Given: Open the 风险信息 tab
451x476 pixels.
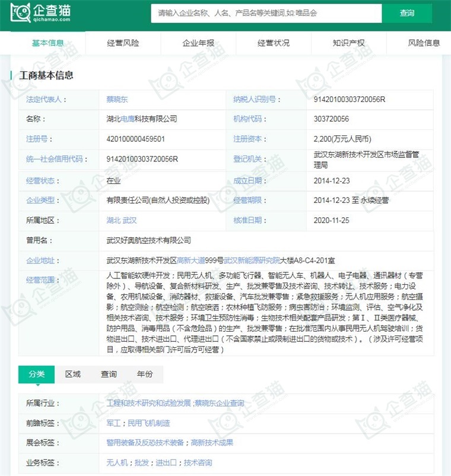Looking at the screenshot, I should pyautogui.click(x=424, y=43).
